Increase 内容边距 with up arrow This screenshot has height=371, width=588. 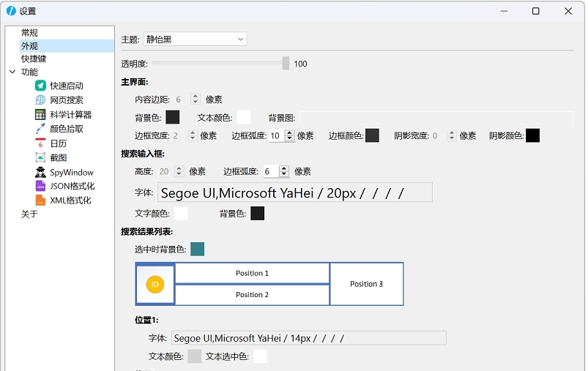click(x=195, y=97)
